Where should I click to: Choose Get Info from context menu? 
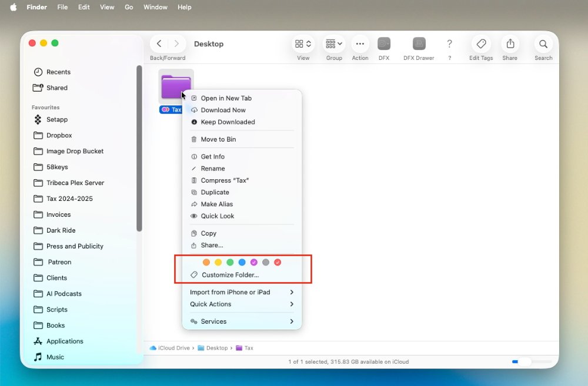[212, 157]
